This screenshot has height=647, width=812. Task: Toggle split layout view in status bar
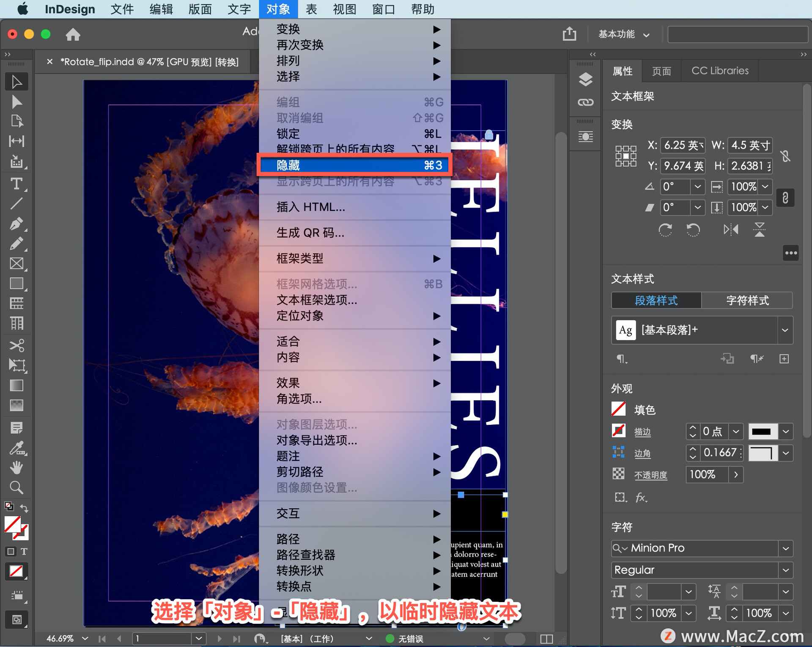tap(546, 639)
